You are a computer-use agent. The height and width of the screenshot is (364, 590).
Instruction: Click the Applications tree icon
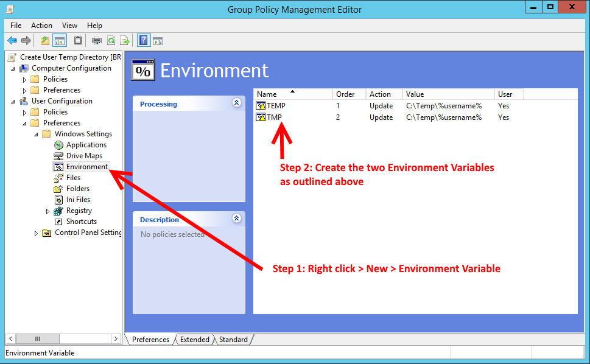[x=58, y=145]
